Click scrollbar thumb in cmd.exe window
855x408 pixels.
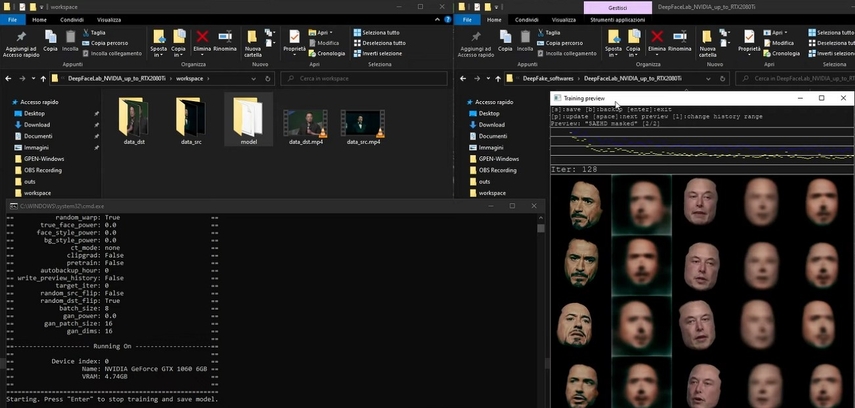[540, 229]
